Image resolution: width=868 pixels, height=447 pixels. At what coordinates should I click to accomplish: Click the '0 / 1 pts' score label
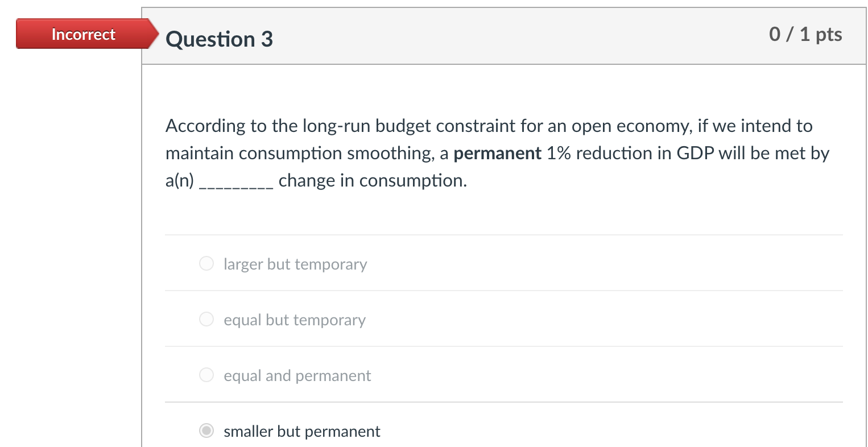[x=805, y=35]
